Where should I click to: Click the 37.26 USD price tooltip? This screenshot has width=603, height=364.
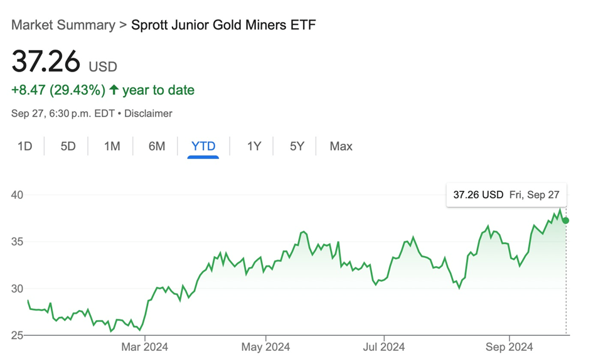pyautogui.click(x=506, y=195)
